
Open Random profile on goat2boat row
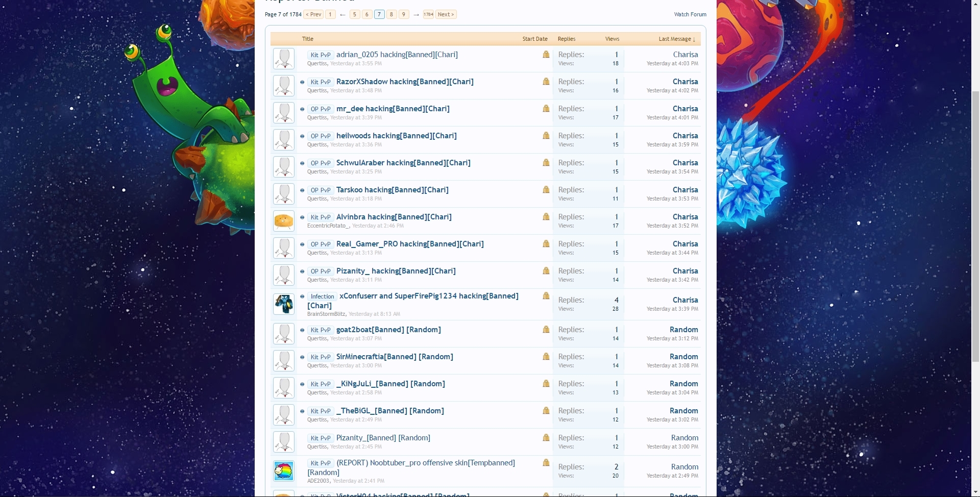[684, 330]
